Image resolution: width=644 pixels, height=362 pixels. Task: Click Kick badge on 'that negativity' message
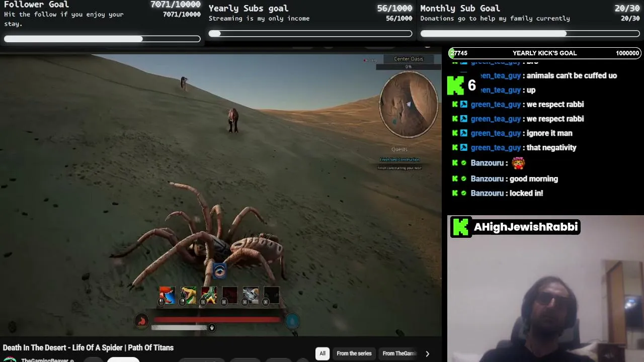point(455,148)
